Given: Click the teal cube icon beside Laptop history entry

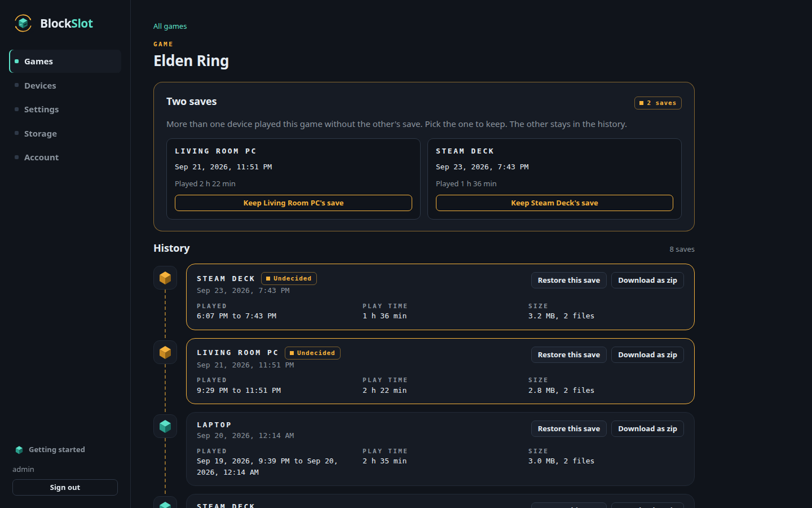Looking at the screenshot, I should [x=165, y=426].
